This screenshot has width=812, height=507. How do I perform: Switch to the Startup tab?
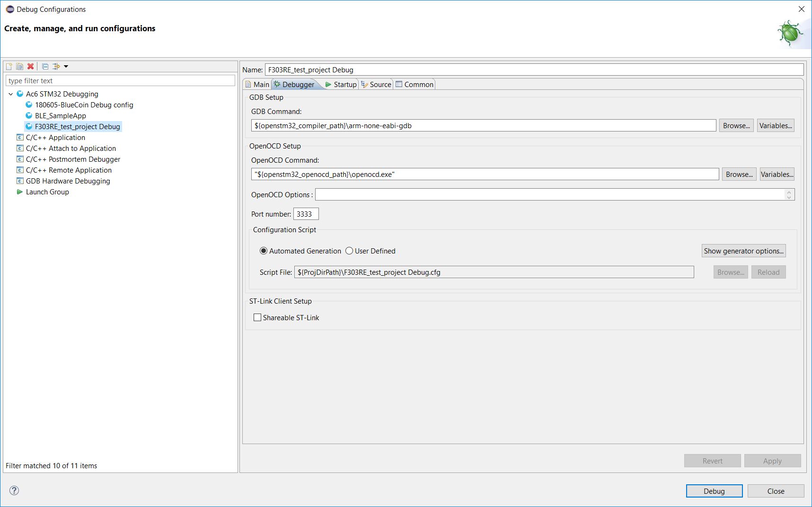coord(341,84)
